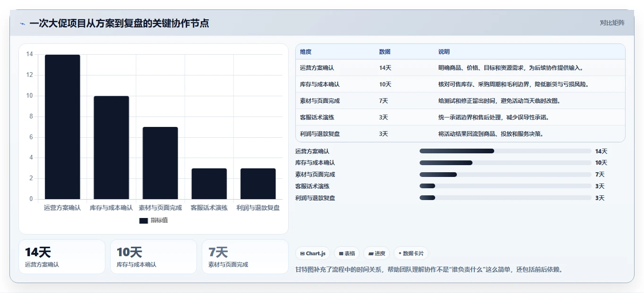
Task: Click the page title 一次大促项目
Action: 119,23
